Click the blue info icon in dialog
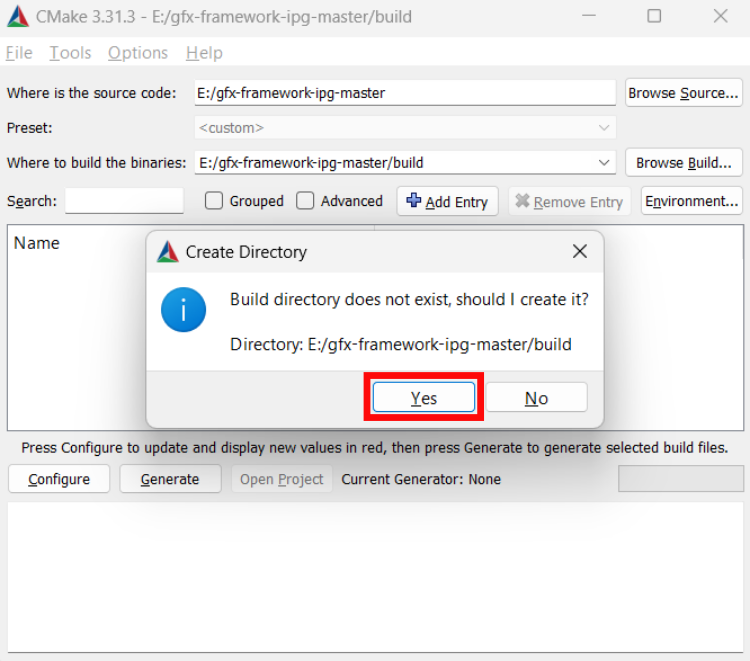Image resolution: width=750 pixels, height=661 pixels. 184,310
